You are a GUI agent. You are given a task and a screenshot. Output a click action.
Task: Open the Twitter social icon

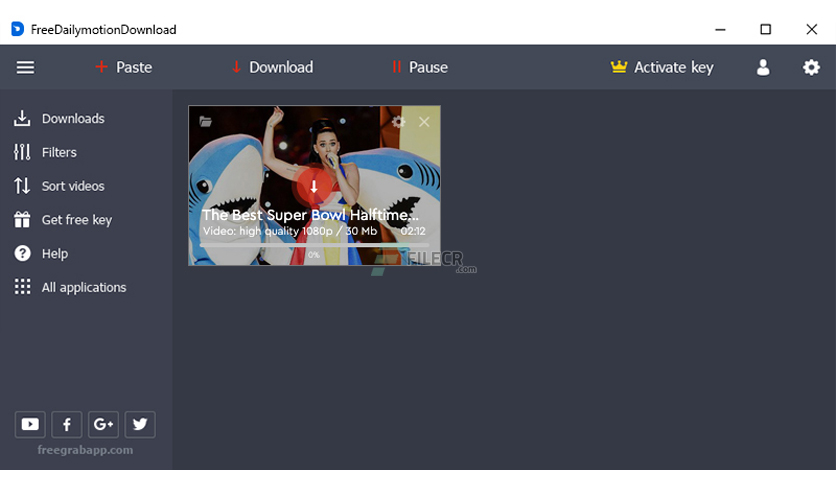point(140,424)
